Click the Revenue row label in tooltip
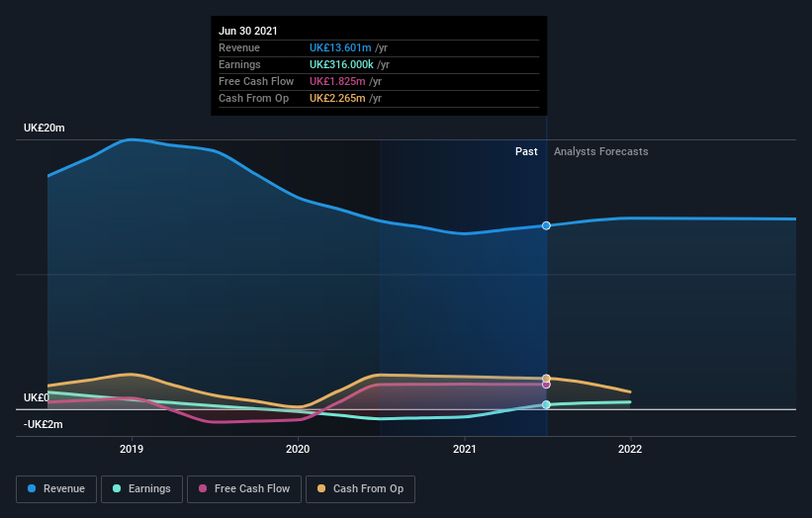This screenshot has width=812, height=518. coord(239,47)
